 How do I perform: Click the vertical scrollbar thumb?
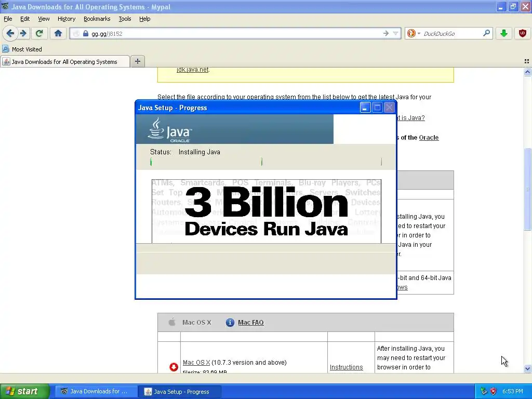pos(527,189)
